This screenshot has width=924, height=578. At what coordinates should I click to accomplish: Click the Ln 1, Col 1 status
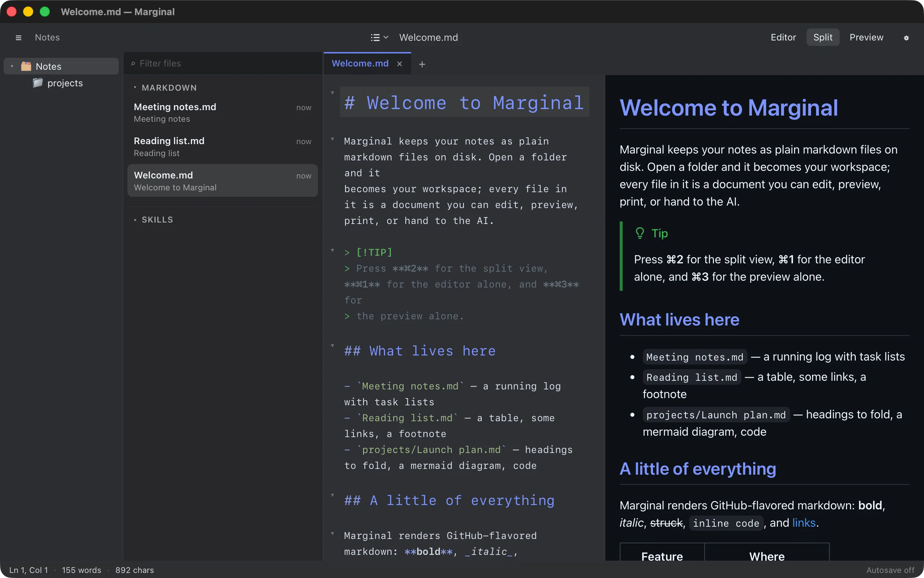click(x=29, y=570)
